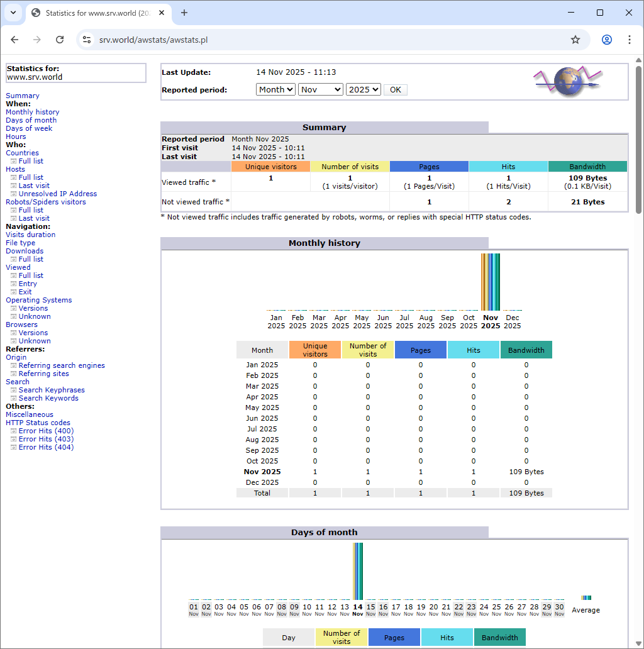
Task: Reload the page with refresh icon
Action: pos(60,40)
